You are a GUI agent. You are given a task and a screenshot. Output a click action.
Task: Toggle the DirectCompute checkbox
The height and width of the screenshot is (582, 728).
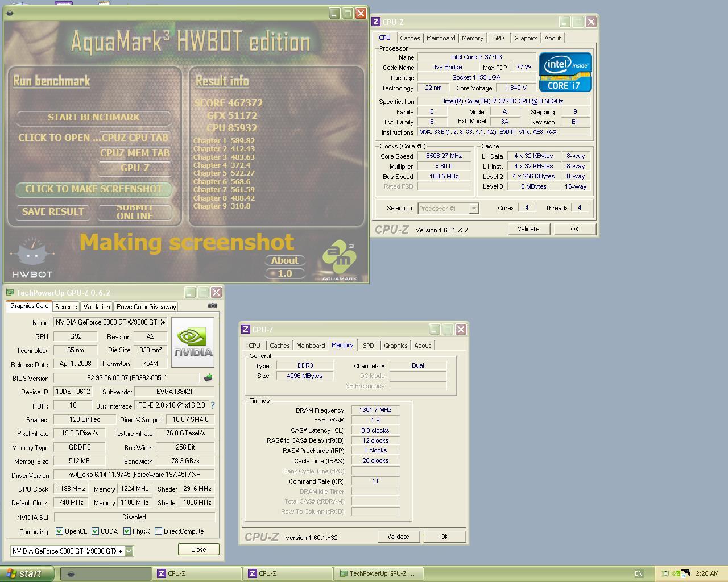tap(158, 531)
